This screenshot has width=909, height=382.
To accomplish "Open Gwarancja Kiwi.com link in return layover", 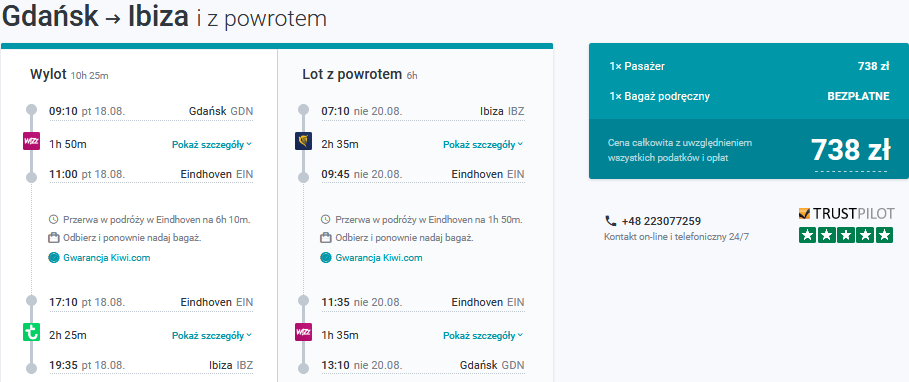I will [379, 258].
